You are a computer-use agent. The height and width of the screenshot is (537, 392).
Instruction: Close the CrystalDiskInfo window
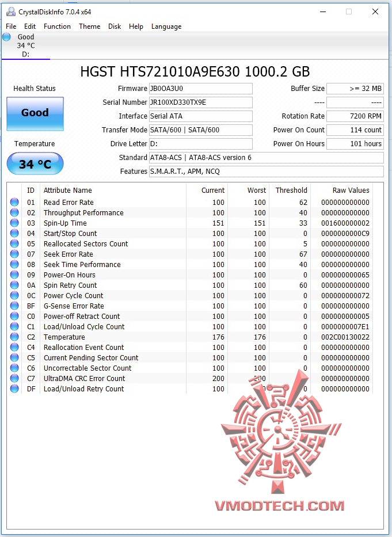click(x=375, y=12)
